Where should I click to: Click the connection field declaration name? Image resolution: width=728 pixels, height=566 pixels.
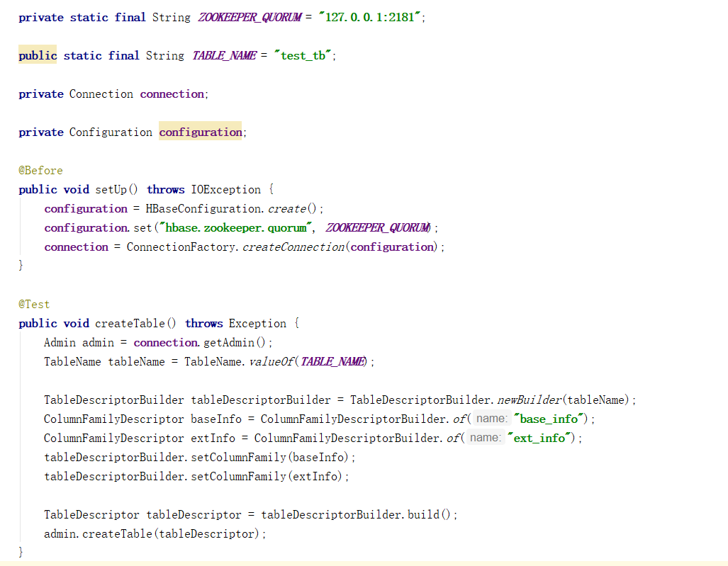pyautogui.click(x=172, y=94)
